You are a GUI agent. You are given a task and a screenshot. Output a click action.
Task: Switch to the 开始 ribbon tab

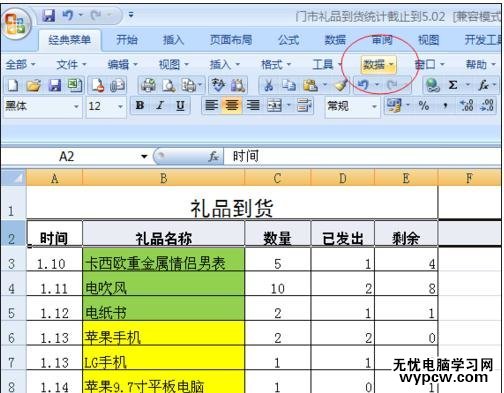pyautogui.click(x=127, y=40)
